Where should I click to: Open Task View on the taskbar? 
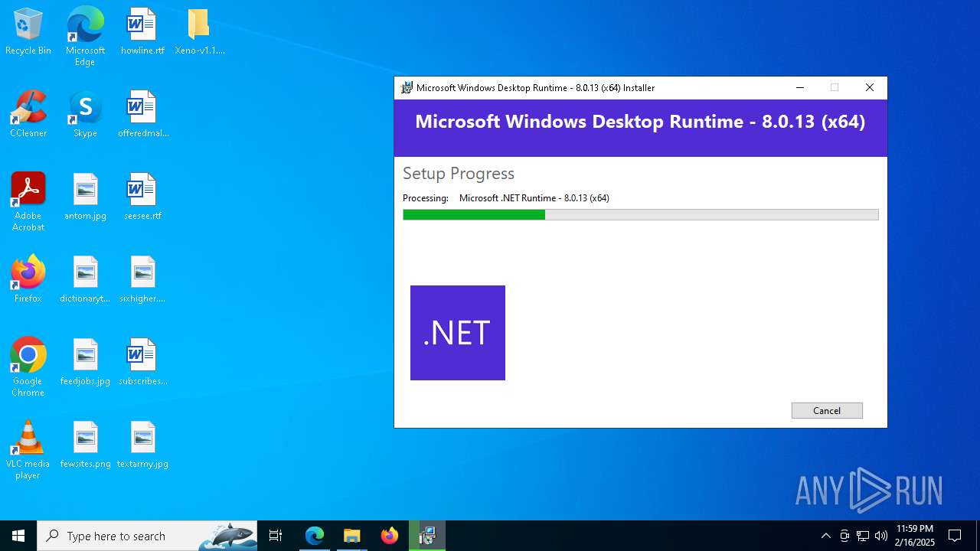pyautogui.click(x=276, y=536)
